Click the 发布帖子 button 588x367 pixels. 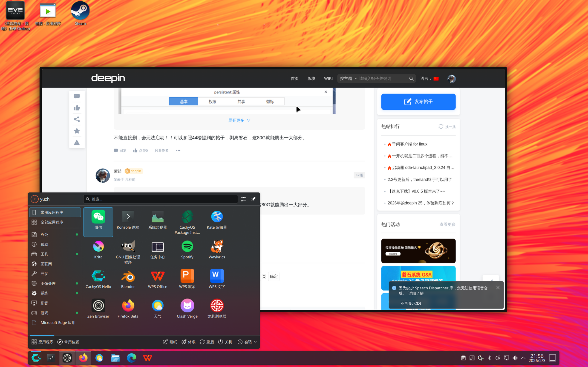pos(418,102)
